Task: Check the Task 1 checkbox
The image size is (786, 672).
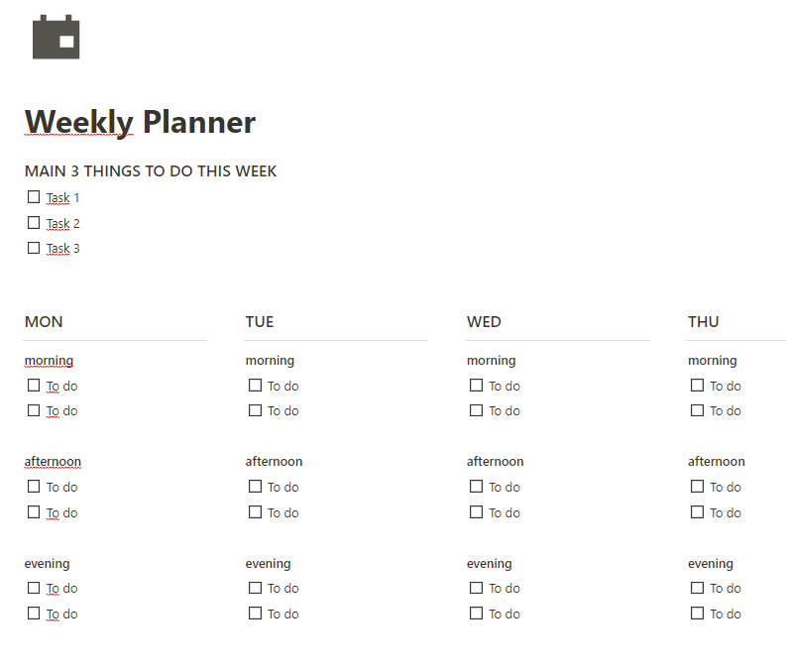Action: pyautogui.click(x=34, y=197)
